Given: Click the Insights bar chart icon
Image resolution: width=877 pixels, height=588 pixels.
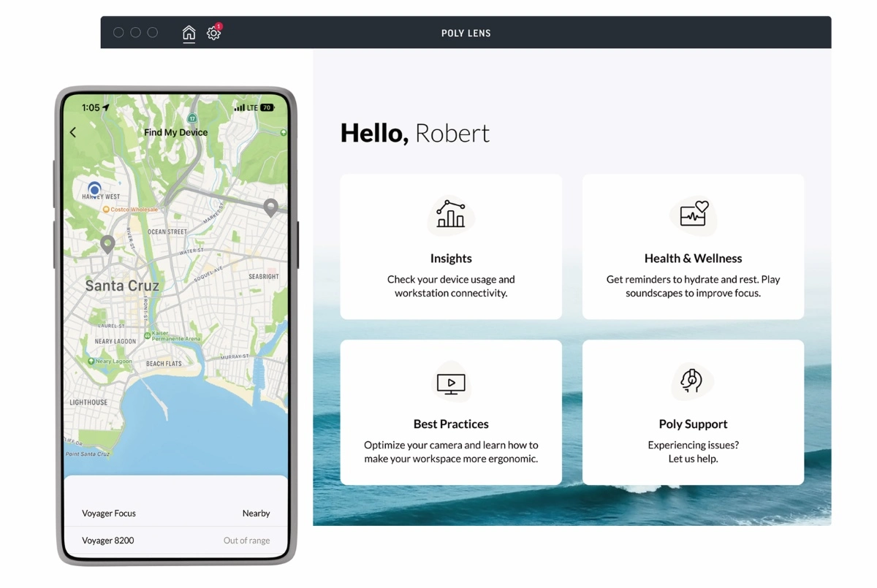Looking at the screenshot, I should 451,214.
